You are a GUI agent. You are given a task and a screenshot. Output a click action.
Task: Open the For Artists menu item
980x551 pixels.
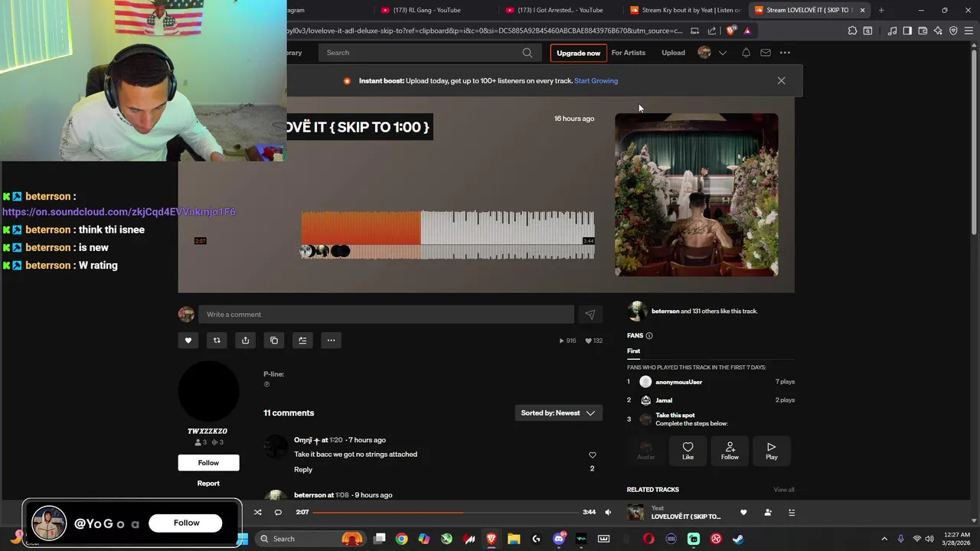[628, 53]
